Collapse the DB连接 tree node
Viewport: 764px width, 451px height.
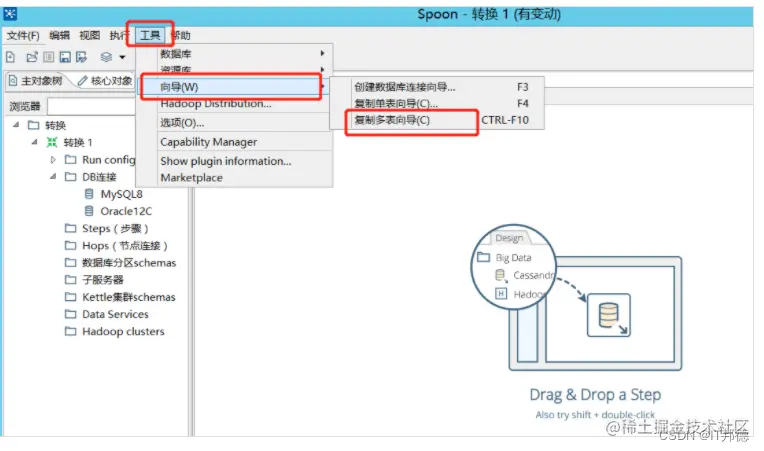click(x=53, y=176)
